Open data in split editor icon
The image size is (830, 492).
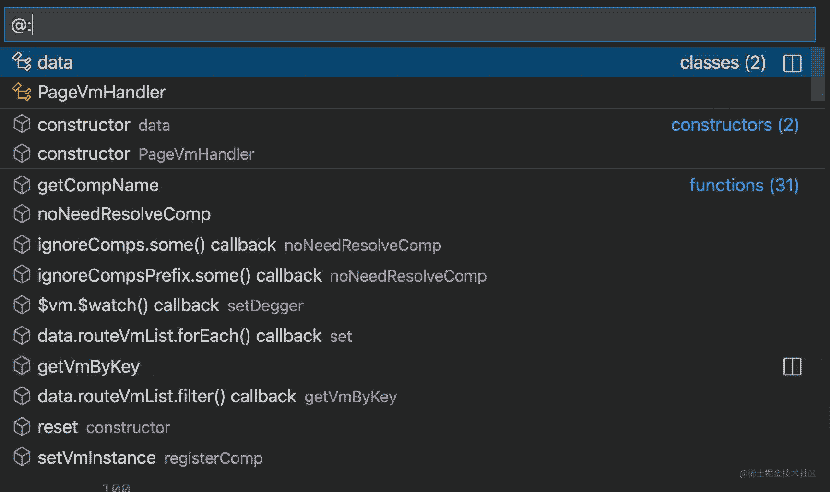point(792,63)
